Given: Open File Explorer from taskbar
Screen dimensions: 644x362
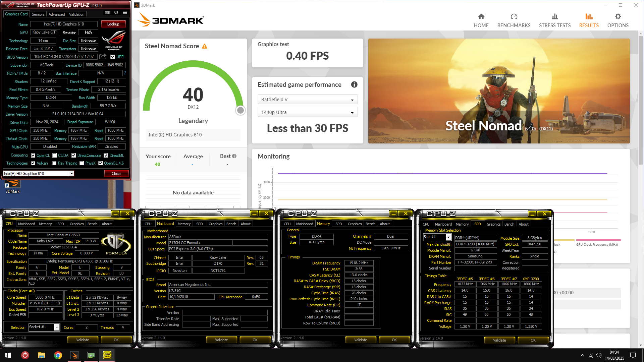Looking at the screenshot, I should tap(41, 355).
